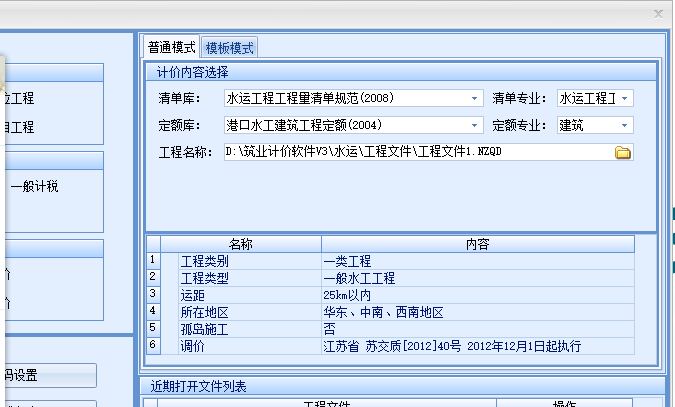Image resolution: width=675 pixels, height=407 pixels.
Task: Select 一般计税 in the left panel
Action: [35, 186]
